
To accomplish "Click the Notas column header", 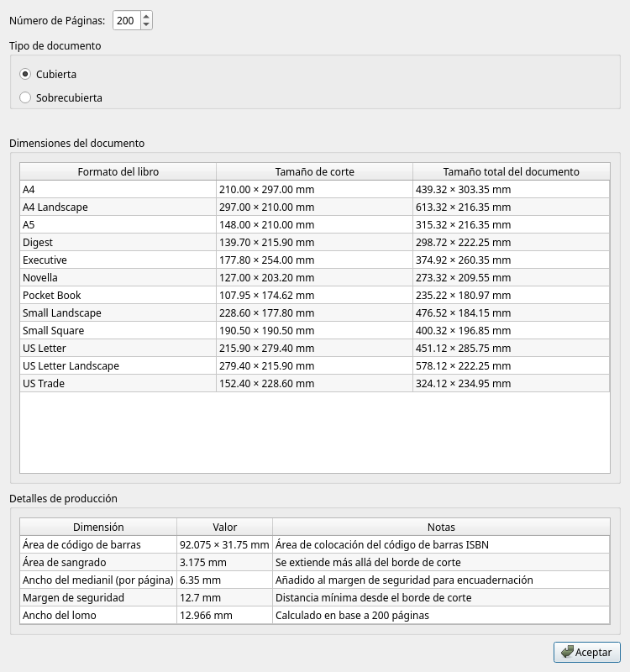I will [441, 527].
